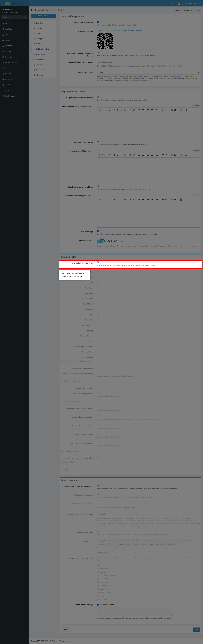Open background color picker in Registration Instructions editor
Image resolution: width=203 pixels, height=644 pixels.
tap(134, 110)
